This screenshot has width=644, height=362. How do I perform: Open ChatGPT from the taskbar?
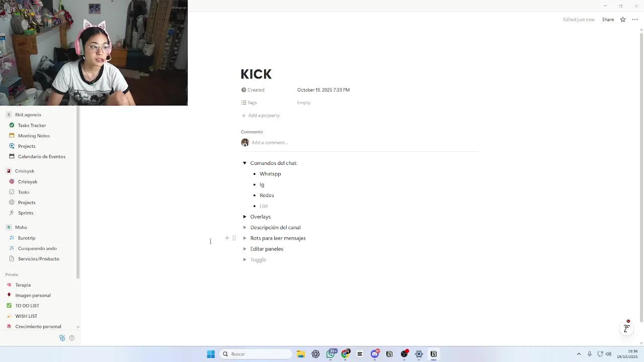(x=315, y=354)
